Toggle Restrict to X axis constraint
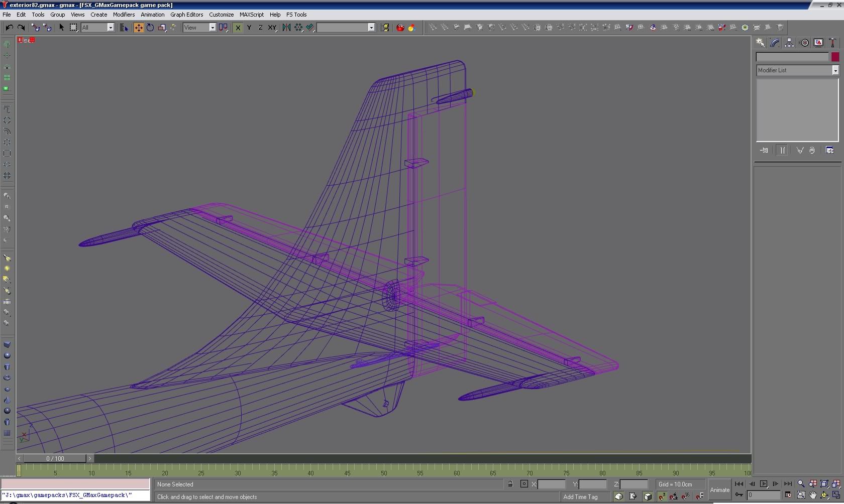 click(238, 28)
